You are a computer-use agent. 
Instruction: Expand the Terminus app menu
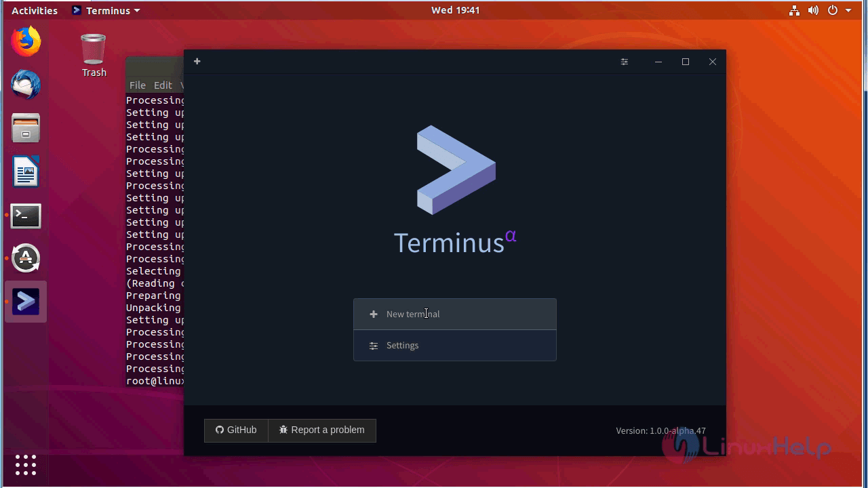(x=106, y=10)
